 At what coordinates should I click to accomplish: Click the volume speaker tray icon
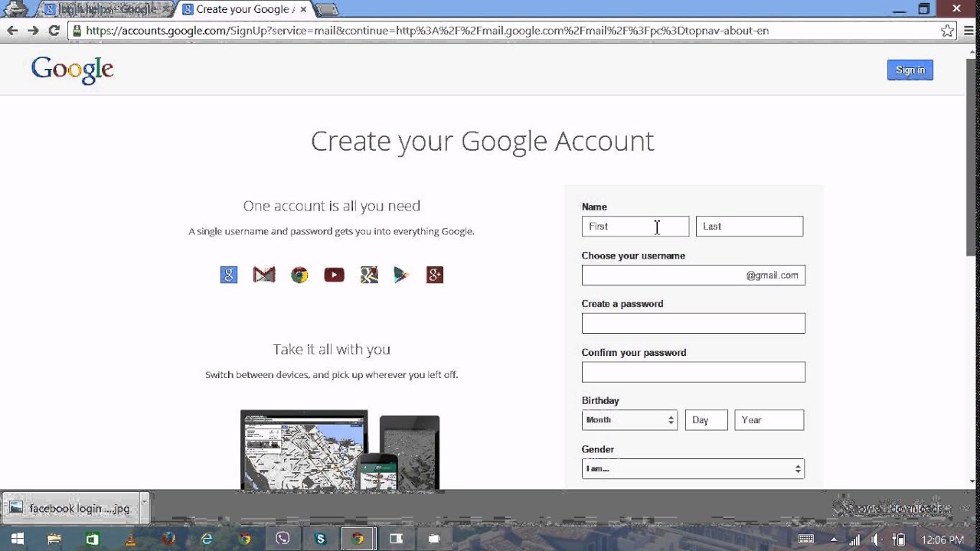[x=877, y=540]
